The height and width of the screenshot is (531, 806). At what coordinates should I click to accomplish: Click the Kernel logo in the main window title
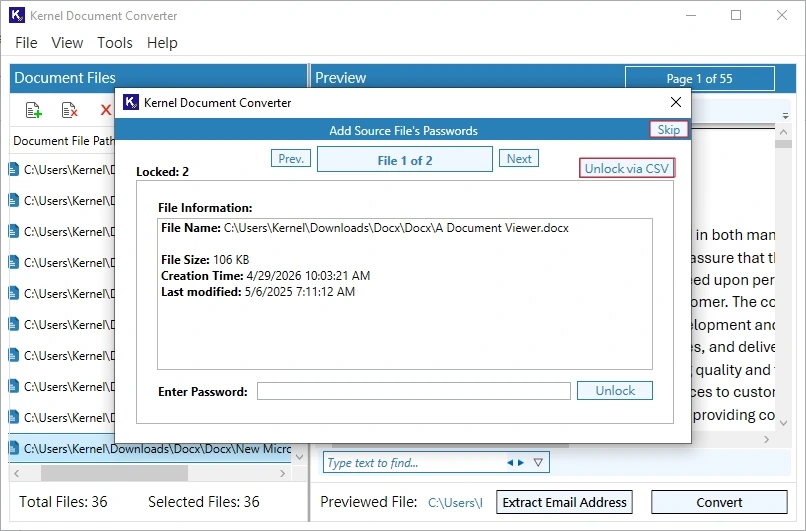(x=17, y=15)
